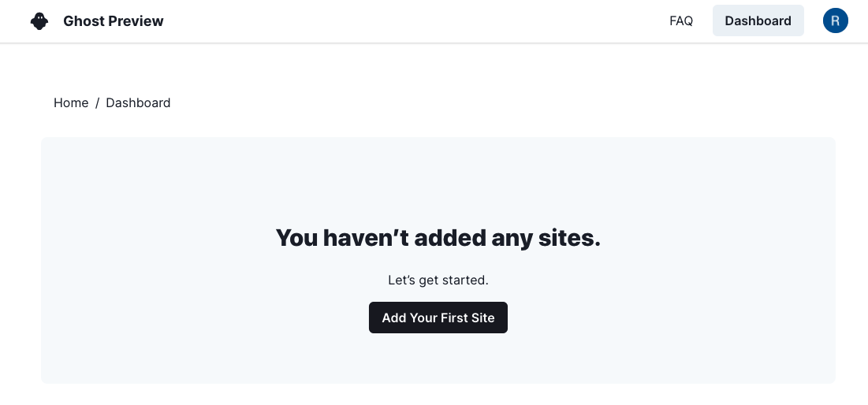This screenshot has width=868, height=405.
Task: Click the letter R inside the blue circle
Action: coord(836,21)
